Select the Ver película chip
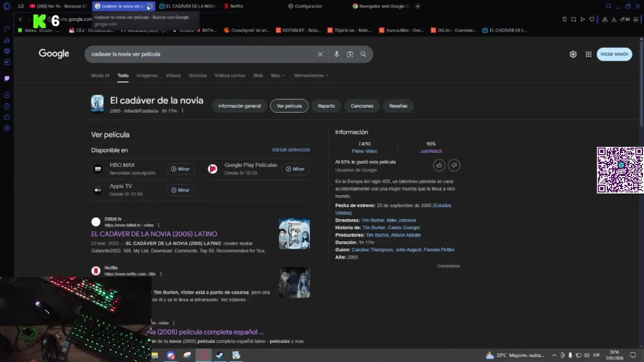Screen dimensions: 644x362 (x=289, y=106)
